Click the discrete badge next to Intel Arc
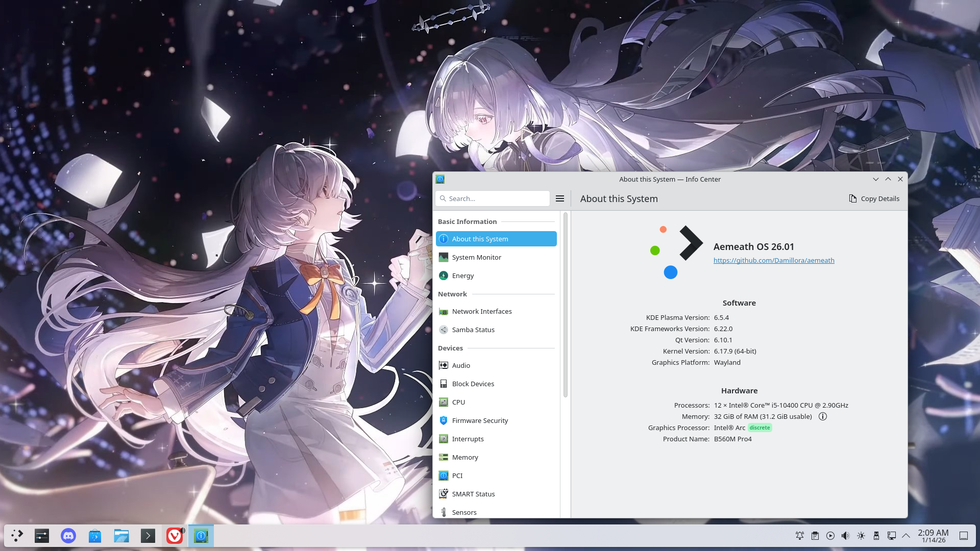 tap(760, 428)
